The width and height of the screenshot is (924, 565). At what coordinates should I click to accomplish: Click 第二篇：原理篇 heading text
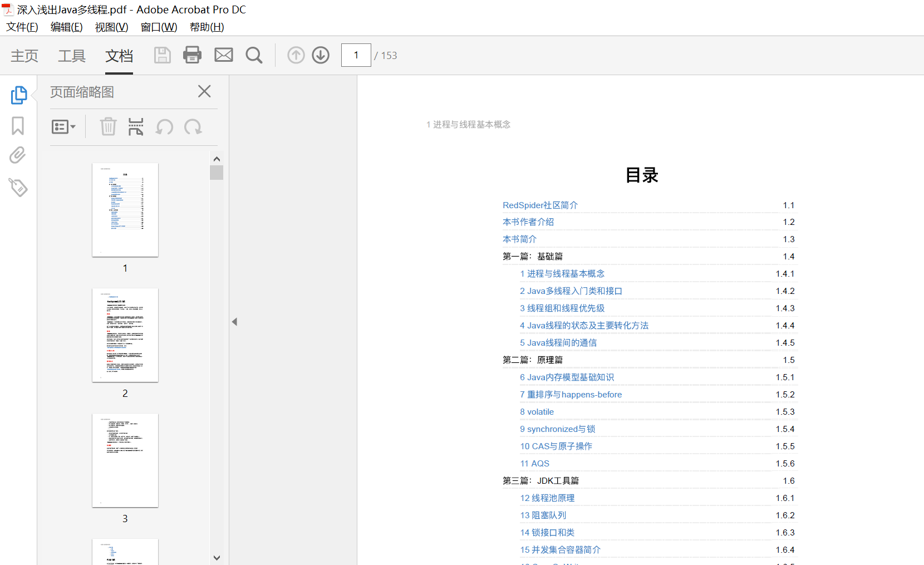pos(533,360)
